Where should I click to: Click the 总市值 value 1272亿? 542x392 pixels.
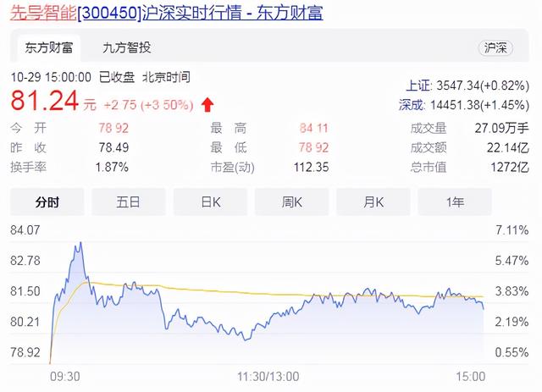pyautogui.click(x=510, y=168)
